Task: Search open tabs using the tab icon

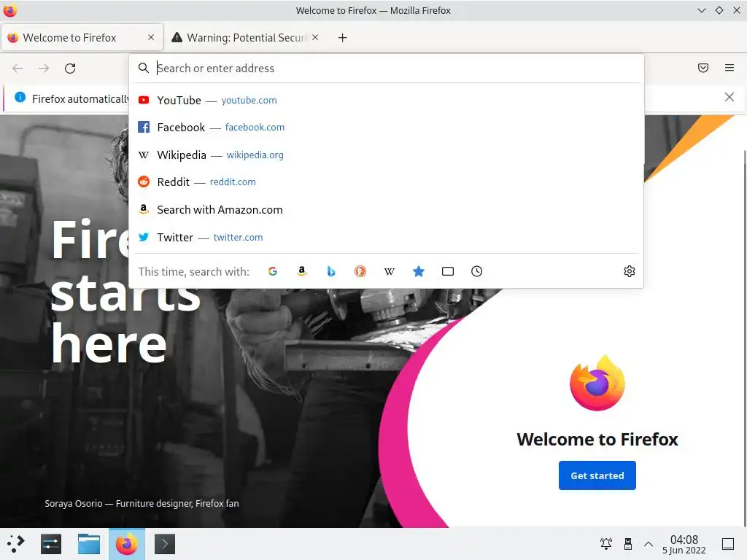Action: [x=448, y=271]
